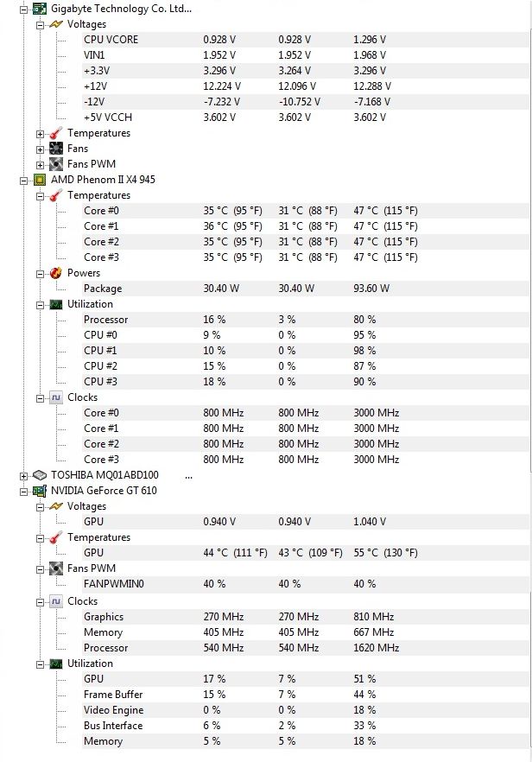
Task: Collapse the NVIDIA GeForce GT 610 node
Action: pos(23,492)
